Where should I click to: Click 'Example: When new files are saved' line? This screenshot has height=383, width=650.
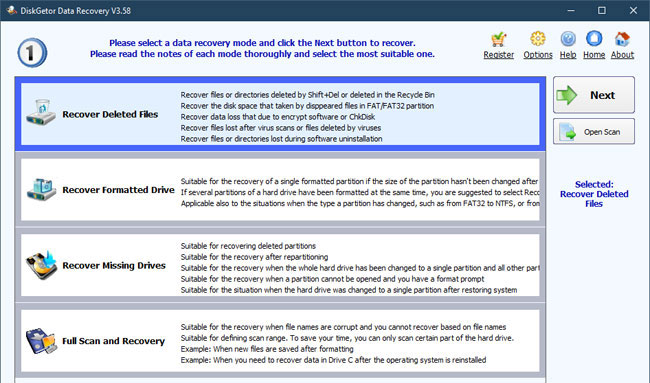[x=267, y=349]
